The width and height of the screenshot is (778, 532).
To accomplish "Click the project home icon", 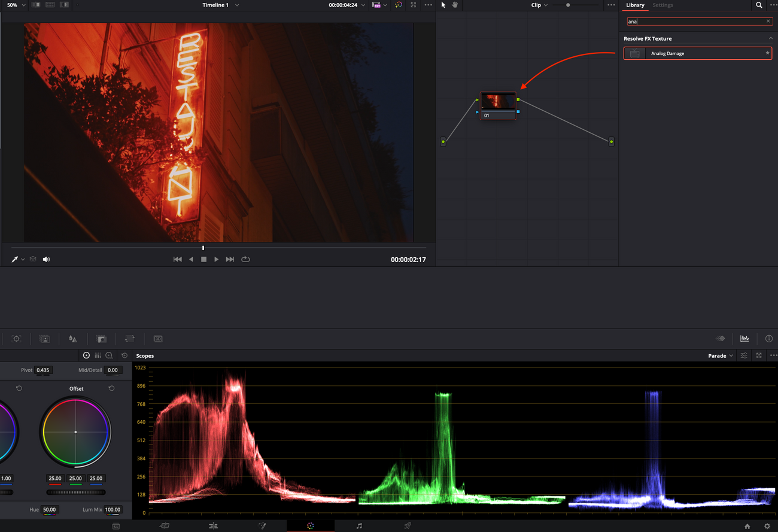I will pos(747,526).
